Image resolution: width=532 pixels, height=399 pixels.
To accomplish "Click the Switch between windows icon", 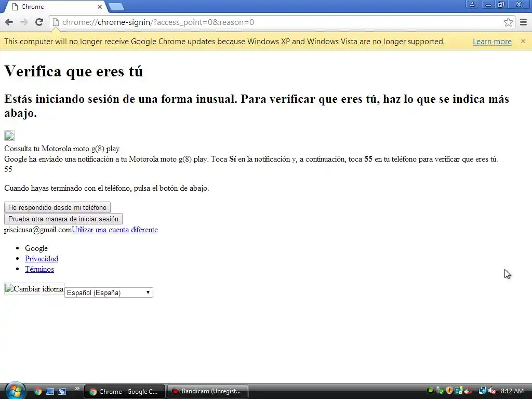I will [62, 392].
